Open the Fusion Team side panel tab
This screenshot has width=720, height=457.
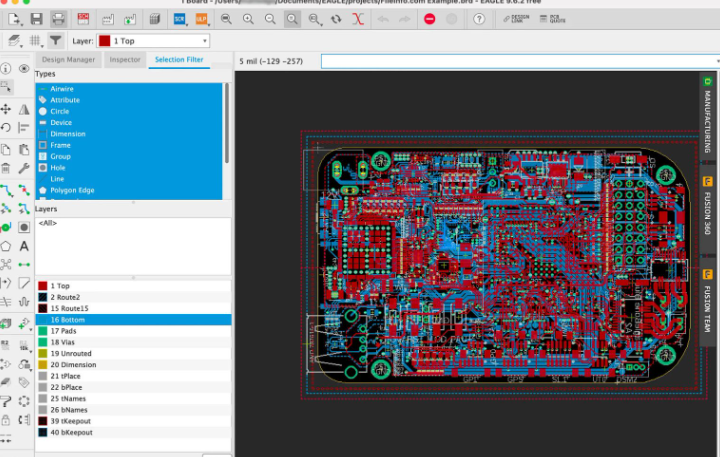point(707,302)
